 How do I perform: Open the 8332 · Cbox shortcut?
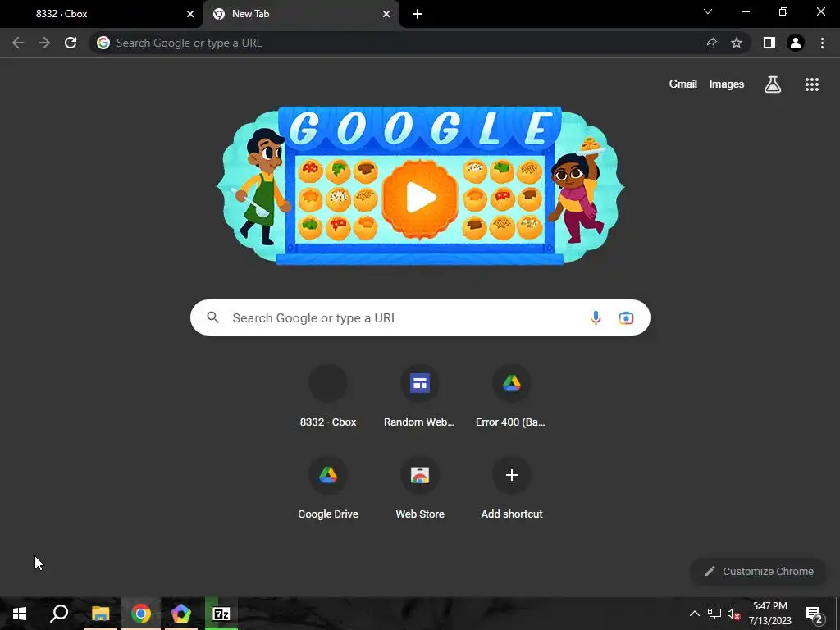click(x=328, y=396)
